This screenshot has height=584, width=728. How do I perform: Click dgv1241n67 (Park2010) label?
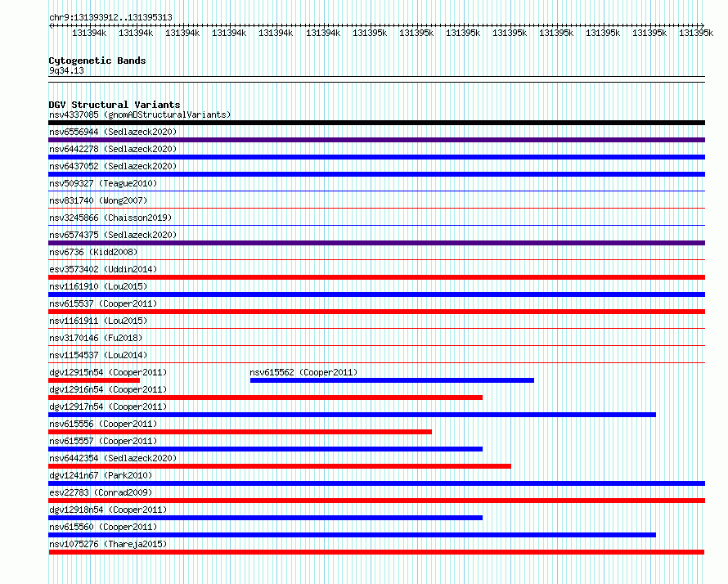click(101, 475)
